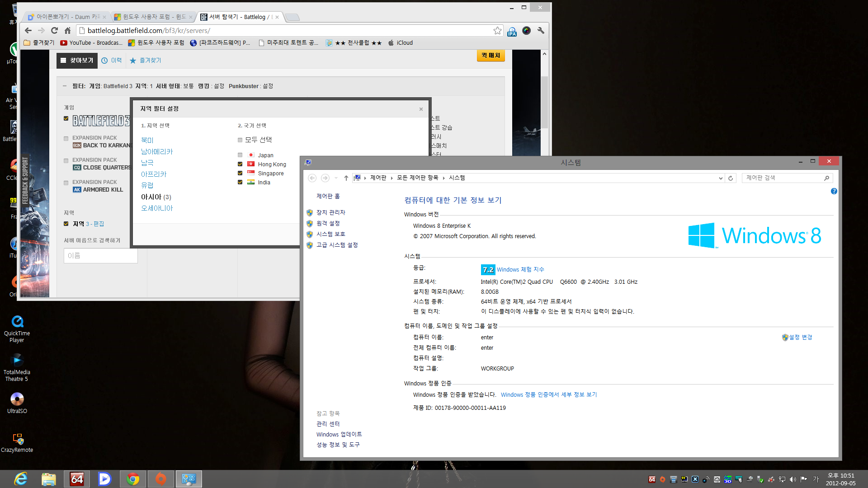Select the 유럽 region in the list
Viewport: 868px width, 488px height.
(147, 185)
